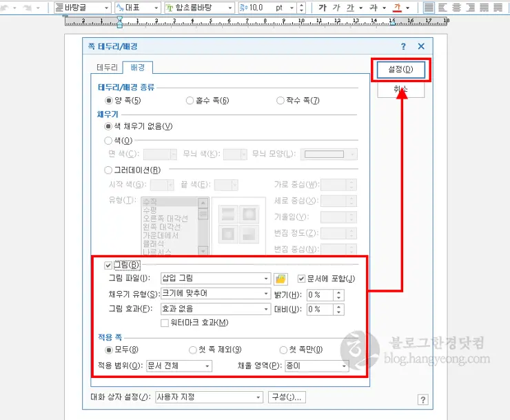Click the 설정(D) button
This screenshot has width=510, height=420.
point(400,70)
